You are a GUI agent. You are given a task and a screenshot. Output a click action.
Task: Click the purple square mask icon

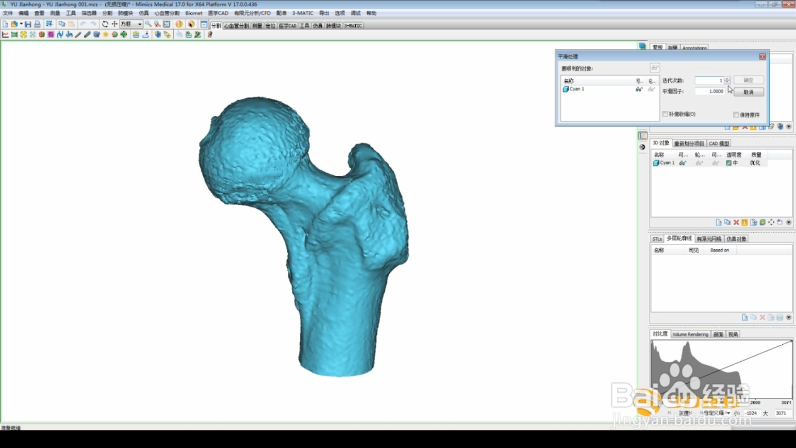(51, 35)
